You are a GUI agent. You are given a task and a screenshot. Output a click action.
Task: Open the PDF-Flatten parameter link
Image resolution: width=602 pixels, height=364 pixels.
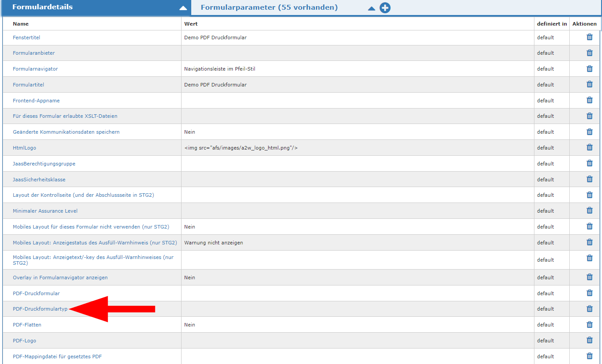pos(27,325)
